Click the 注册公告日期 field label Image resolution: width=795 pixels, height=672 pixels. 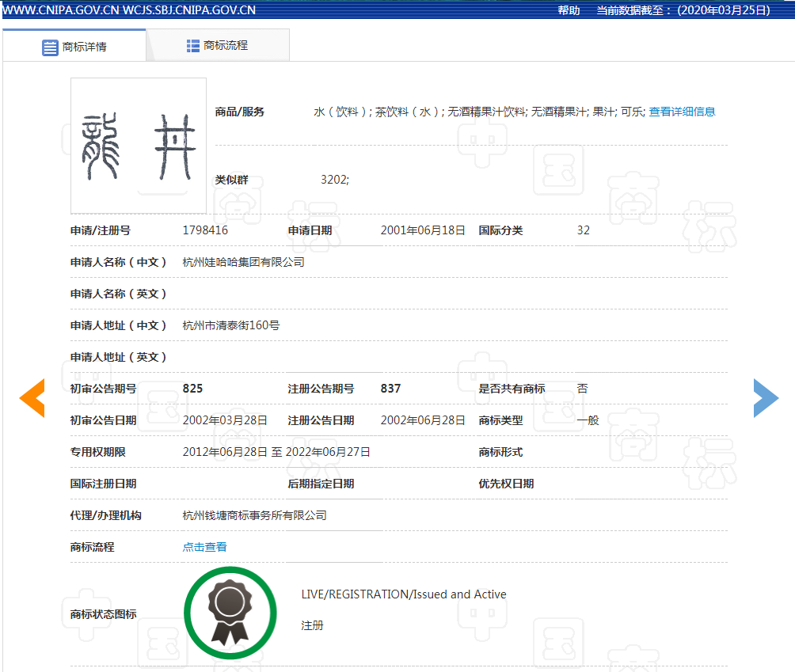321,420
